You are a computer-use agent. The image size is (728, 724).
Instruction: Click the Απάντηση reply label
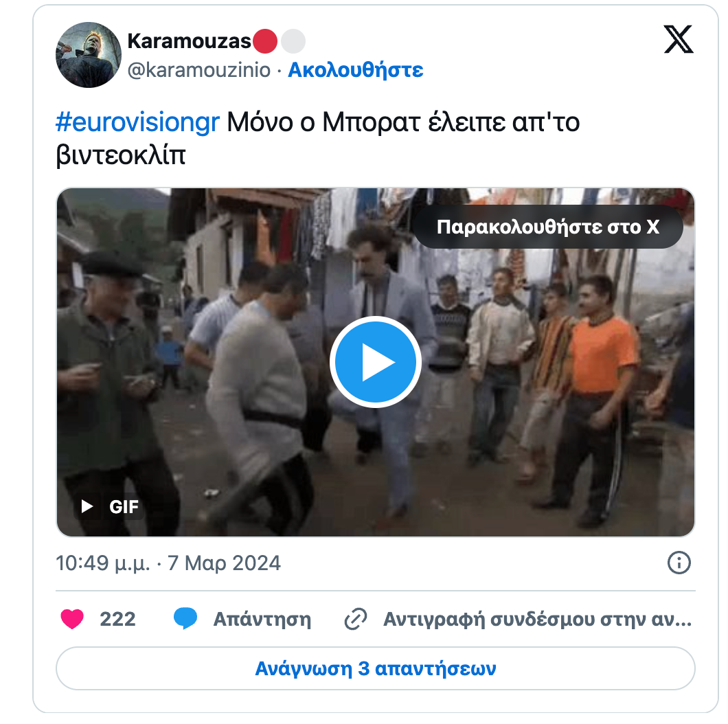262,619
